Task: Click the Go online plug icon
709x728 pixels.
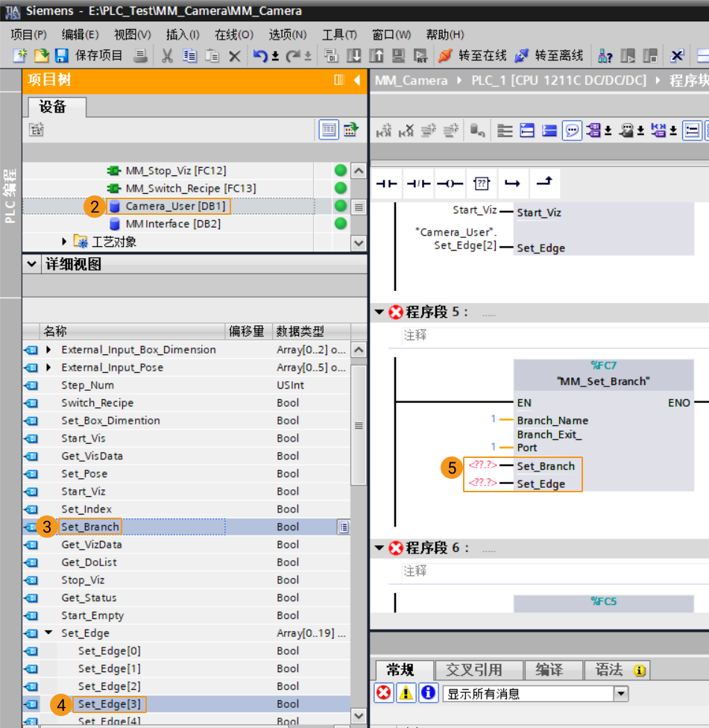Action: [444, 56]
